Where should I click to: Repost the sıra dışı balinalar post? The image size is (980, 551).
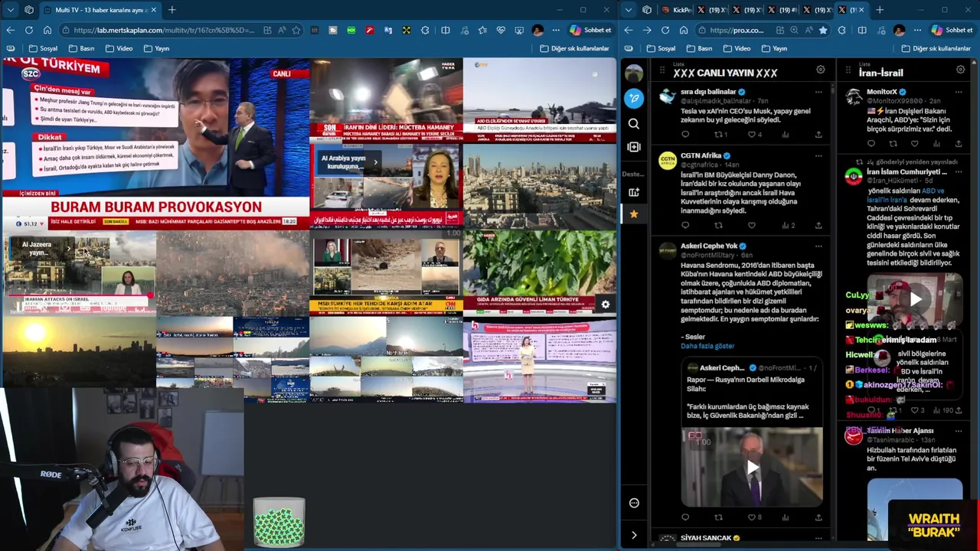(x=718, y=135)
